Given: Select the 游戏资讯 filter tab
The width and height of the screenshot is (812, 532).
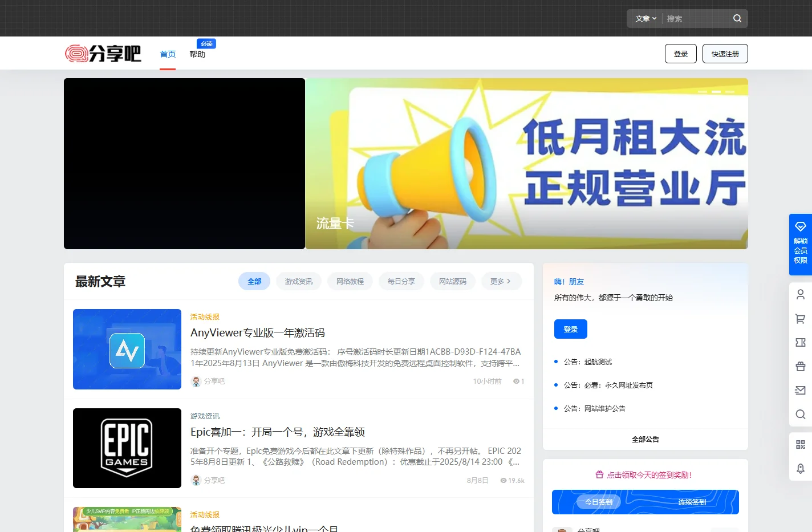Looking at the screenshot, I should [x=299, y=281].
